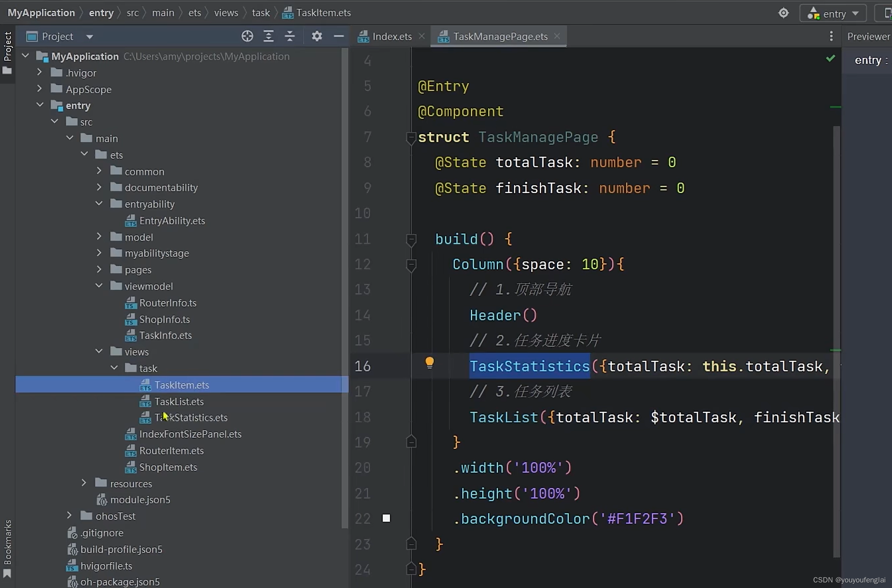Click line number 10 in the gutter

(x=363, y=213)
